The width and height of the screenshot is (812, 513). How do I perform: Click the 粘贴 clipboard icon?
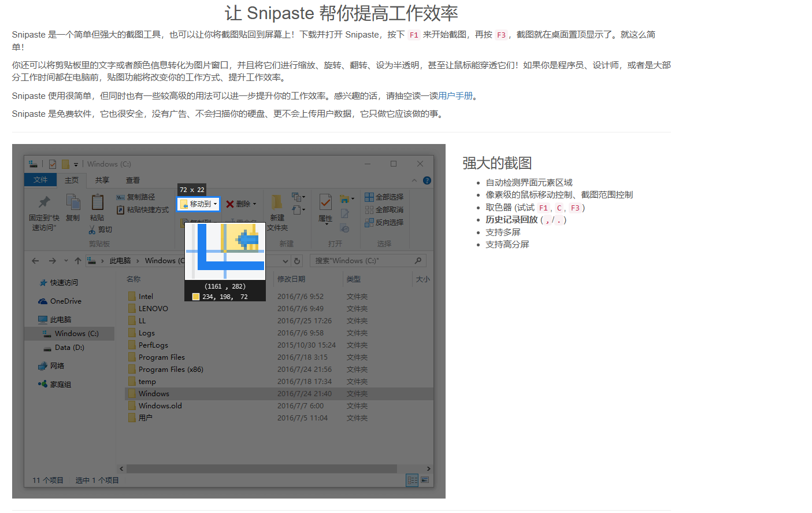(97, 202)
